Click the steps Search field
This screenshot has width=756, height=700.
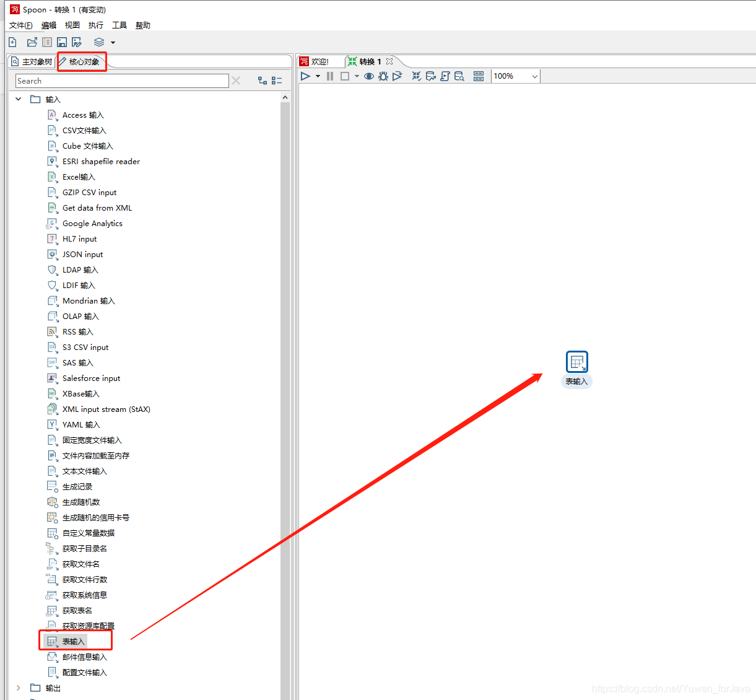(x=122, y=81)
